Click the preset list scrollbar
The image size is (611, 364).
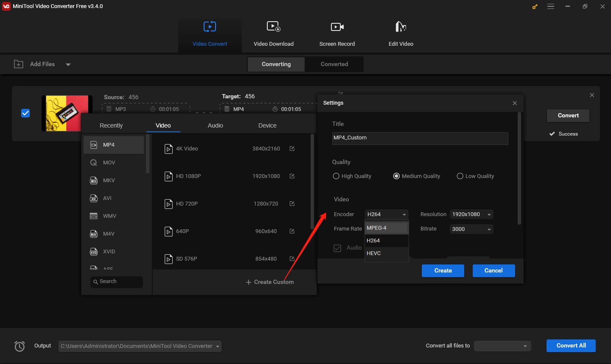click(312, 181)
